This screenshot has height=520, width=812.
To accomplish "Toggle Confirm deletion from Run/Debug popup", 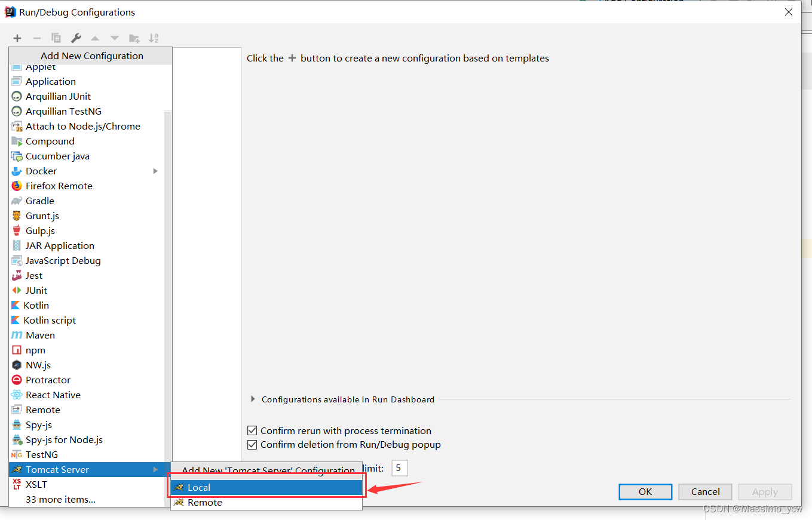I will (252, 444).
